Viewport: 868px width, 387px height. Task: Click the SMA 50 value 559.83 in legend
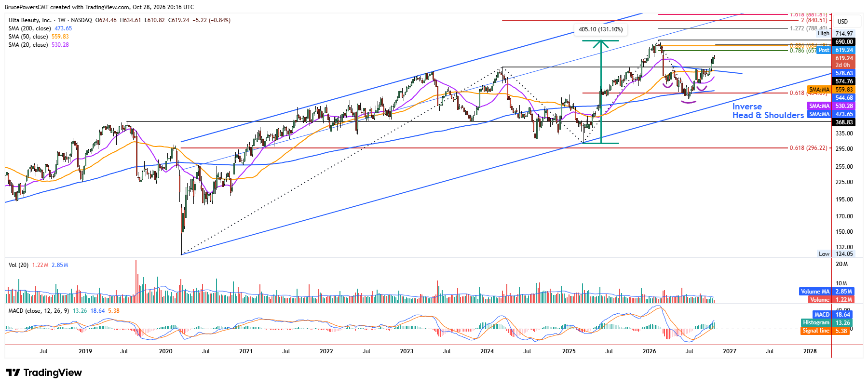[60, 37]
